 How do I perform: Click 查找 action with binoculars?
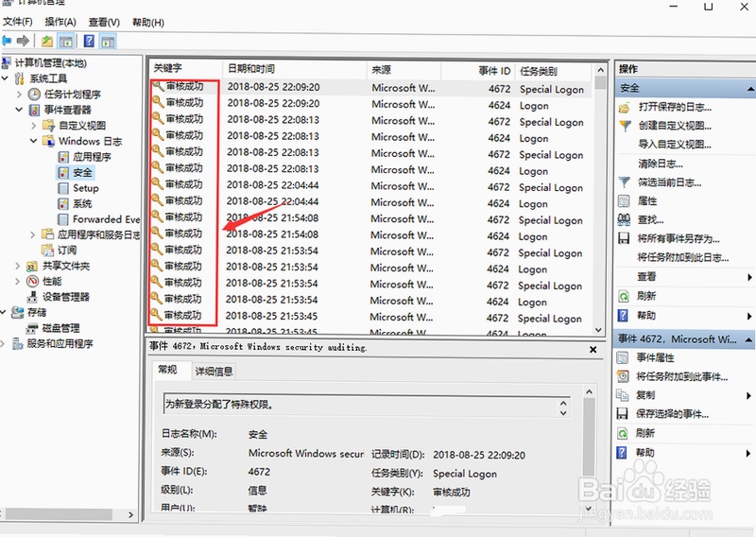650,220
